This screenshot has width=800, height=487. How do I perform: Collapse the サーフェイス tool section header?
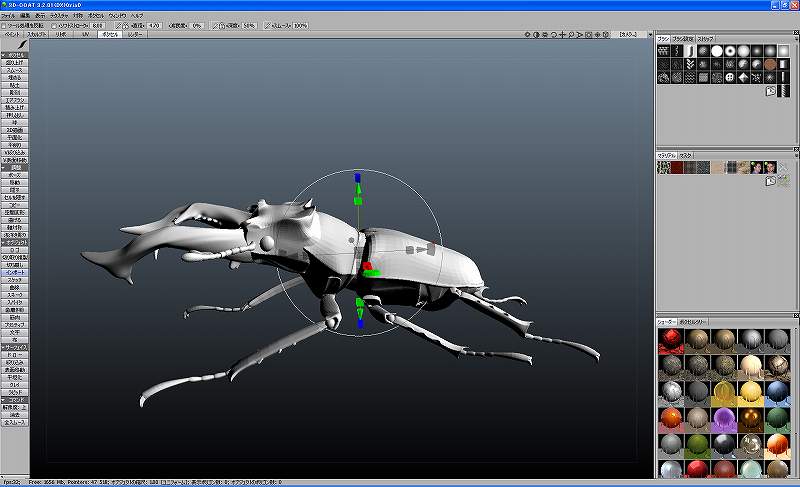coord(14,347)
